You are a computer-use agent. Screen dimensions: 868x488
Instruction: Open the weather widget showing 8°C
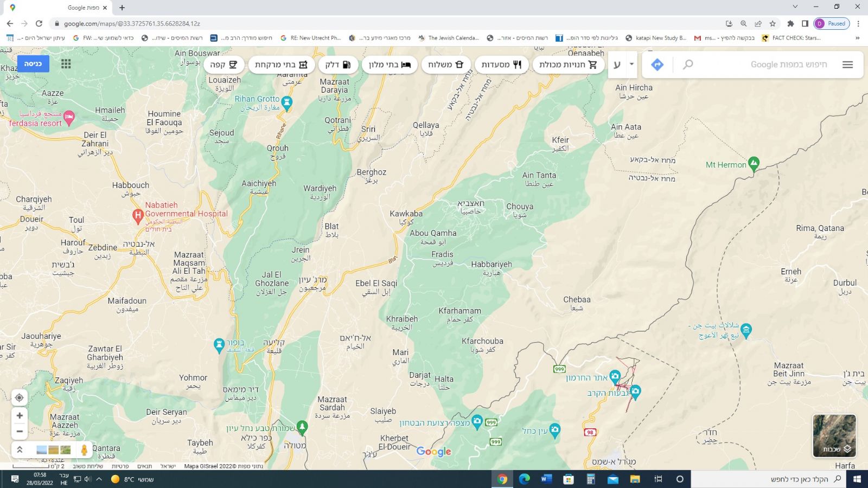click(x=132, y=479)
